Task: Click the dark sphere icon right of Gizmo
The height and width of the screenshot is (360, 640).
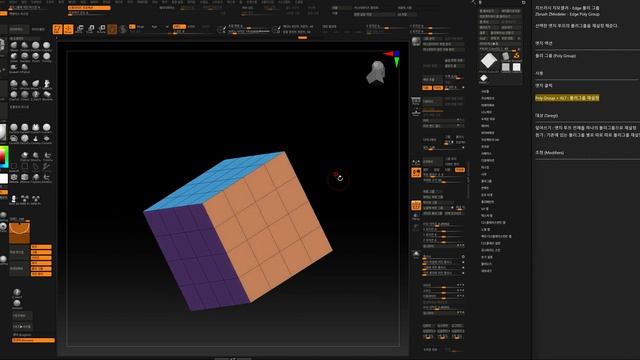Action: [x=123, y=29]
